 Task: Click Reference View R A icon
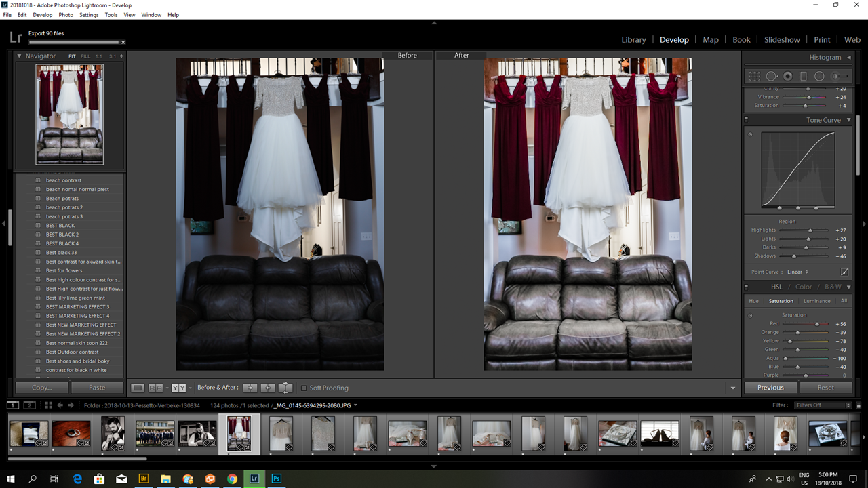(x=156, y=388)
